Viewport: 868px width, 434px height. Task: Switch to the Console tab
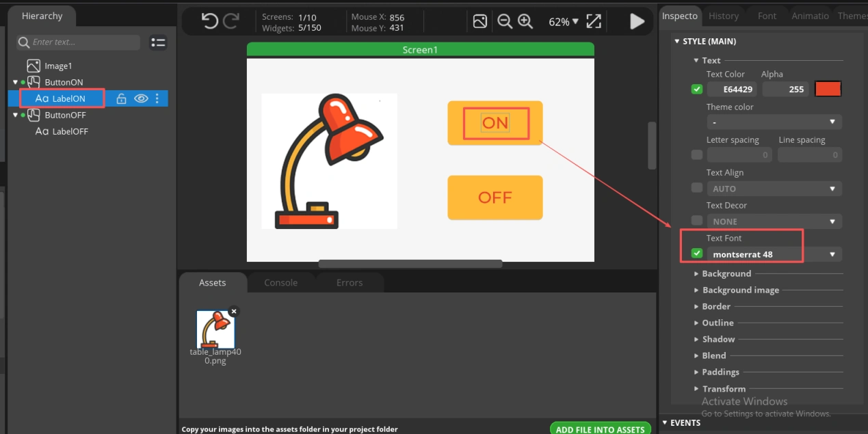280,282
